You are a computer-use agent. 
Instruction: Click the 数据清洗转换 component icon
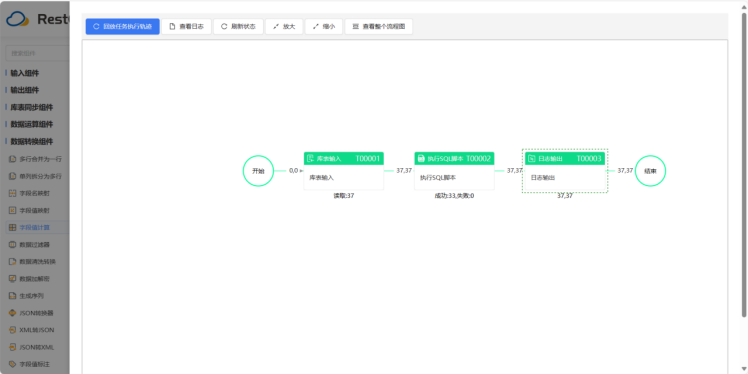point(13,261)
